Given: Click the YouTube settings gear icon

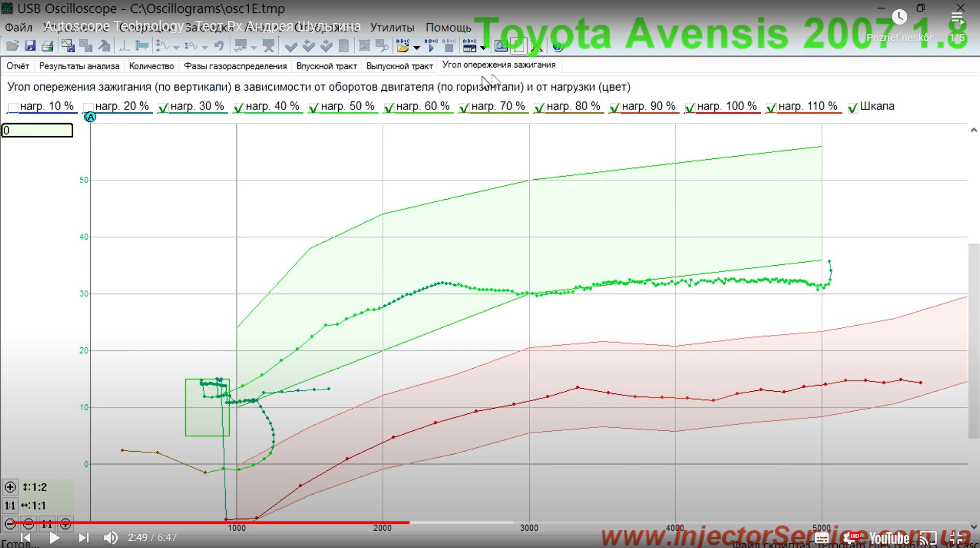Looking at the screenshot, I should point(851,537).
